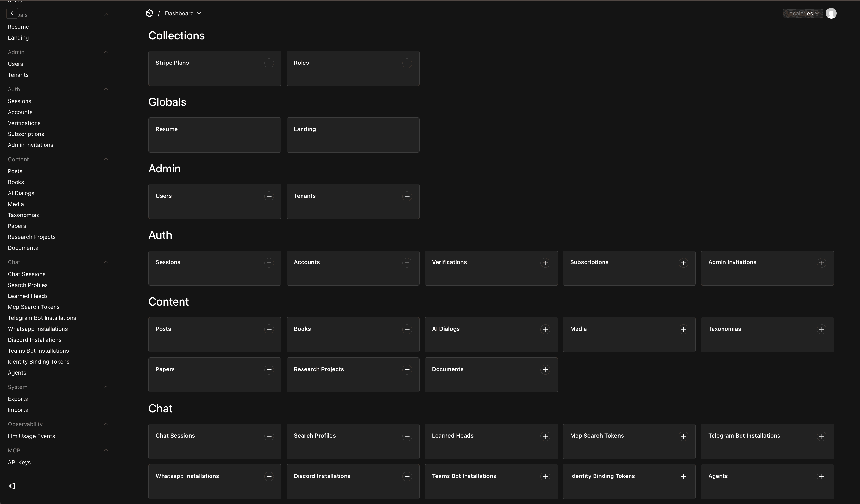Add Document using plus icon
The image size is (860, 504).
click(x=545, y=369)
